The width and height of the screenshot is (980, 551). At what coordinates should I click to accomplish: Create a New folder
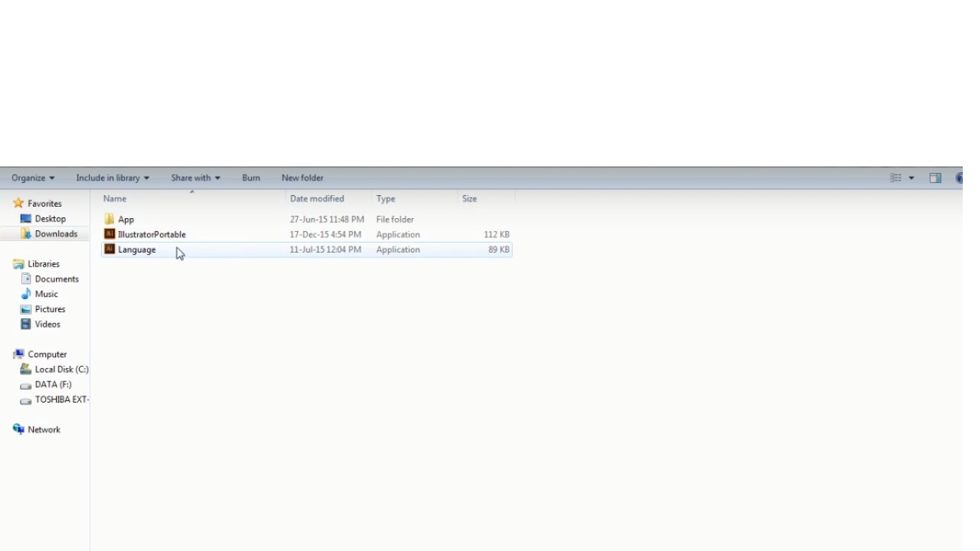(302, 178)
